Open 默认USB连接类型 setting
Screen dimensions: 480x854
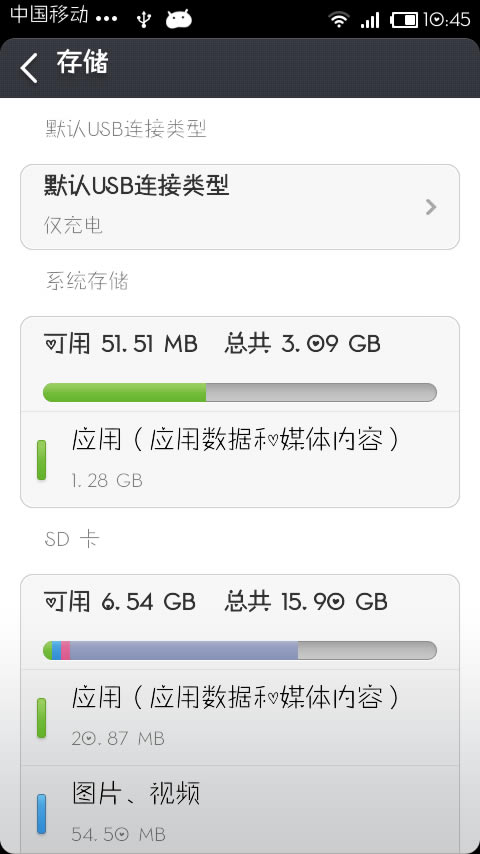click(240, 207)
